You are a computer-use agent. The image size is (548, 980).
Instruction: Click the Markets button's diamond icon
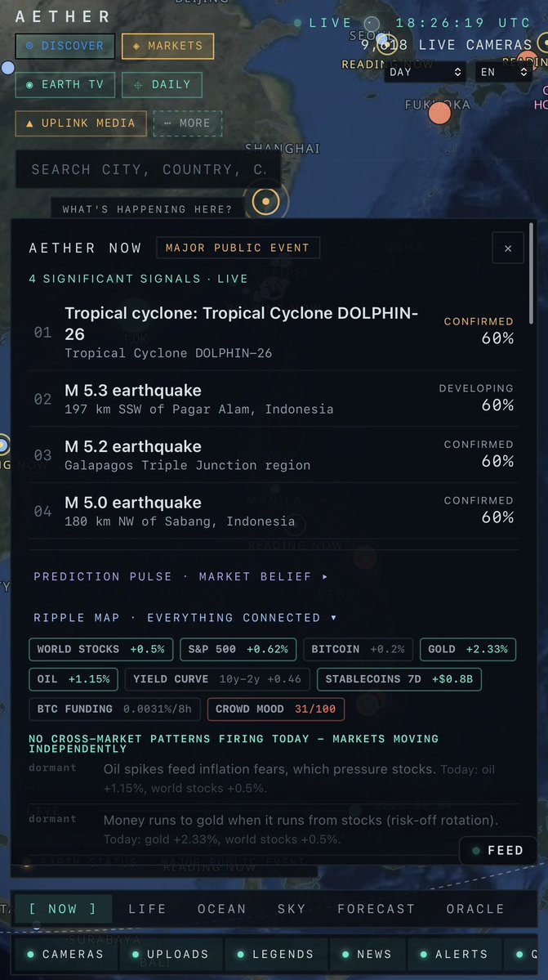pos(136,47)
